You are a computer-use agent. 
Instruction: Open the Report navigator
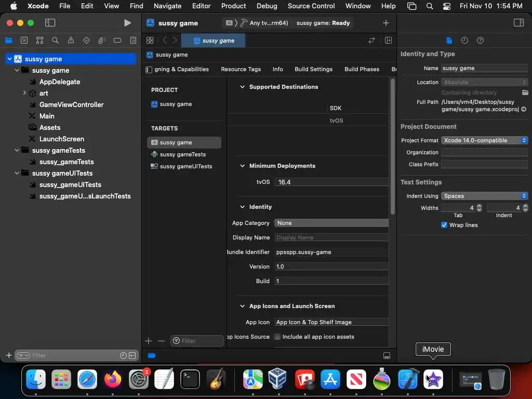click(x=133, y=41)
